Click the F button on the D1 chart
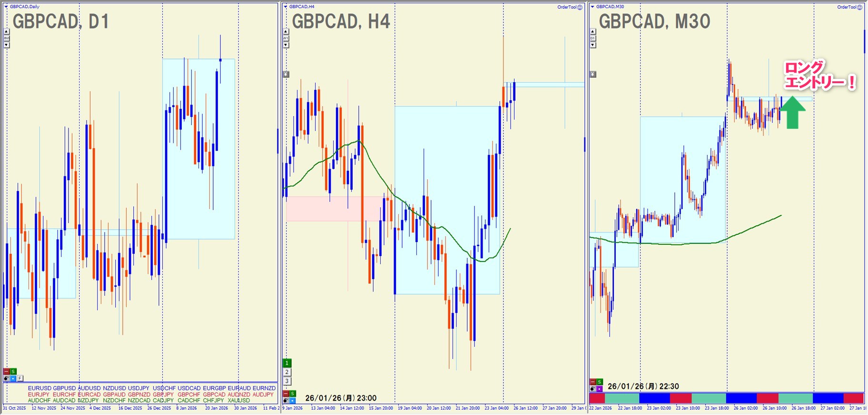The width and height of the screenshot is (868, 415). (20, 378)
